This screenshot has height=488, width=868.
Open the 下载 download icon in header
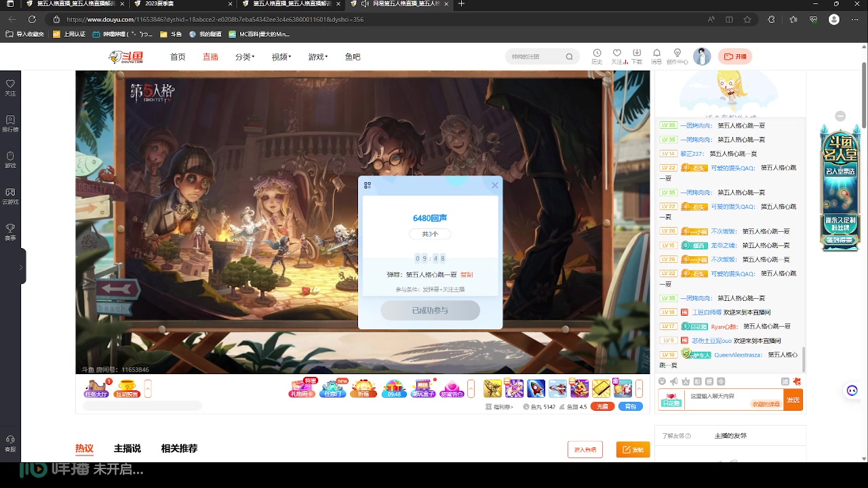[637, 56]
